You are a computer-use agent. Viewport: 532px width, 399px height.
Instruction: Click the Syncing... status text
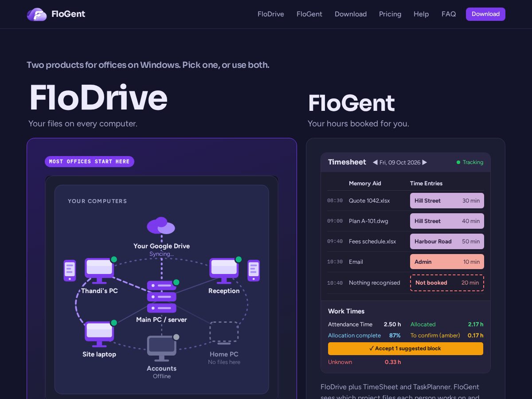tap(161, 254)
